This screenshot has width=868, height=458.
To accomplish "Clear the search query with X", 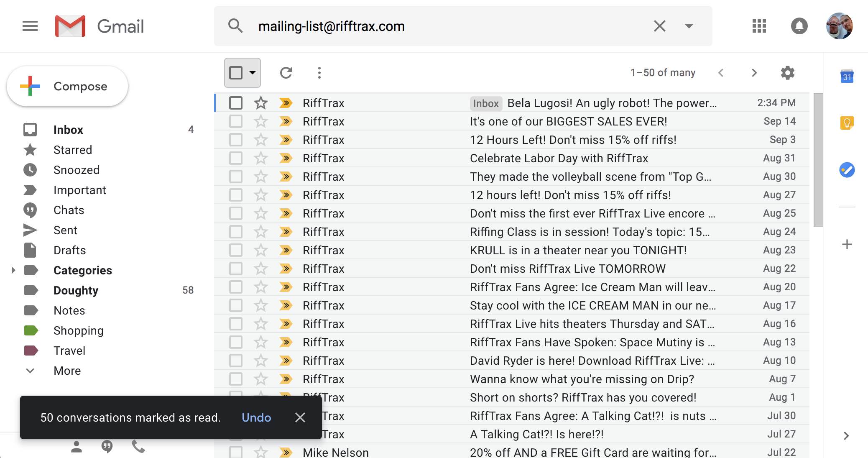I will point(659,26).
